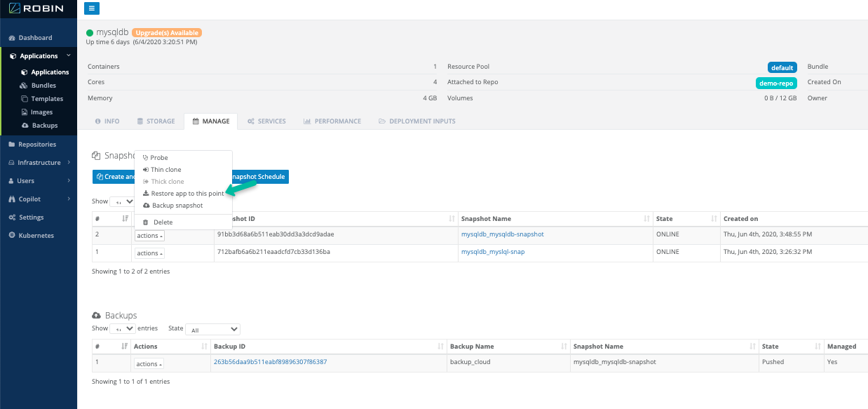868x409 pixels.
Task: Click the hamburger menu icon
Action: point(92,8)
